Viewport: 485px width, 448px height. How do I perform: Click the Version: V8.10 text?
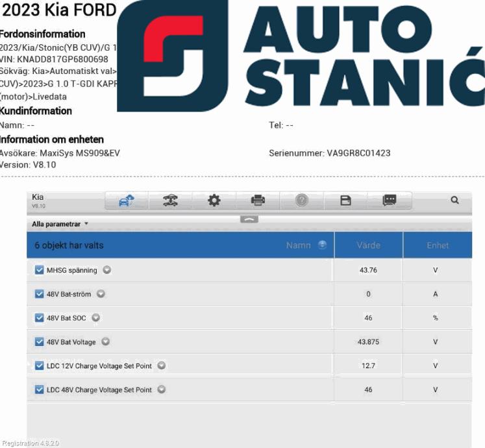tap(28, 165)
